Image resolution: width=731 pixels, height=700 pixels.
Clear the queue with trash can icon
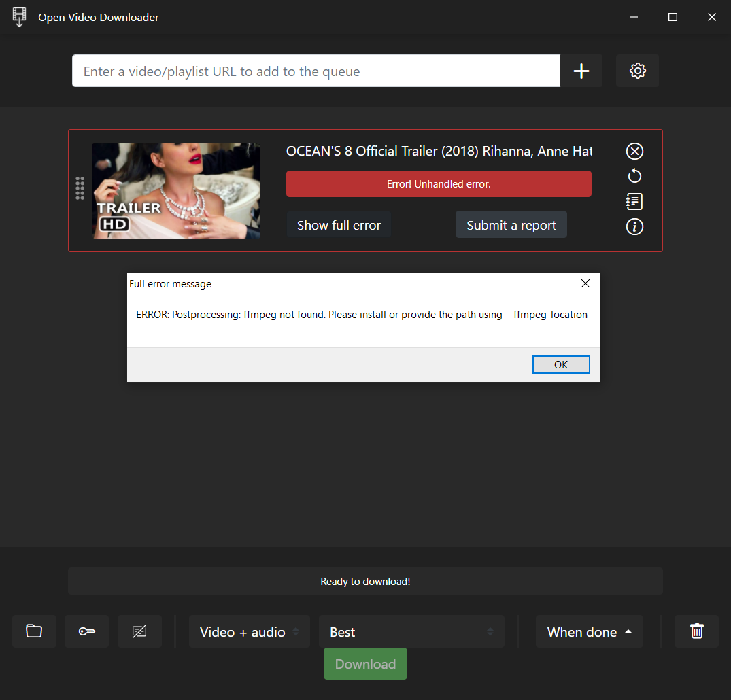click(696, 631)
